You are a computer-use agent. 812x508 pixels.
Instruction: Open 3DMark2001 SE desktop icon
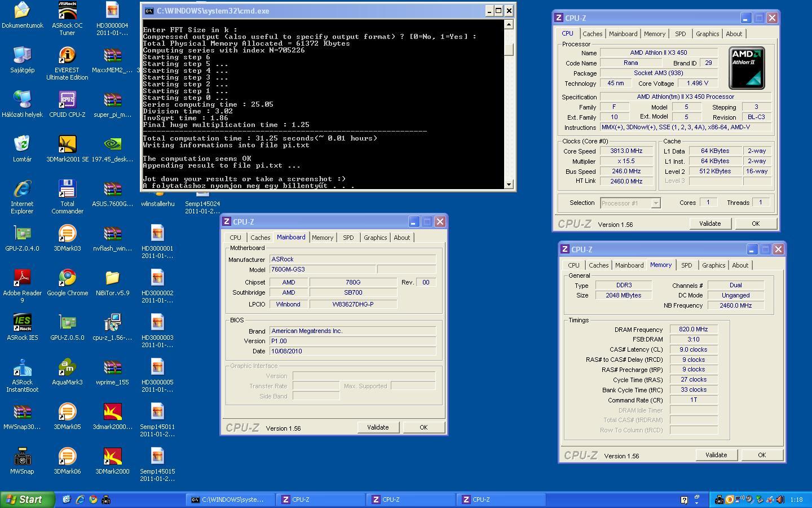coord(67,148)
